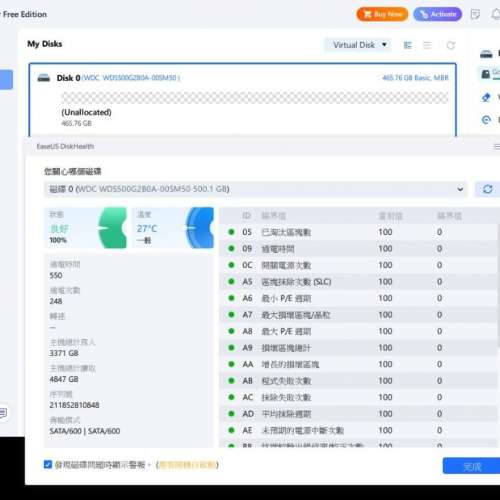
Task: Click the chat icon at left sidebar bottom
Action: click(3, 413)
